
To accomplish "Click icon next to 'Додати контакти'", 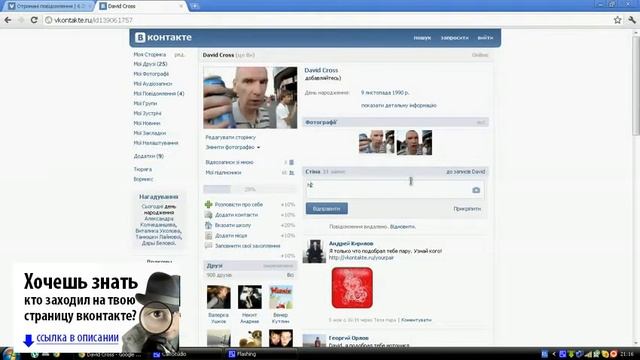I will (x=209, y=215).
